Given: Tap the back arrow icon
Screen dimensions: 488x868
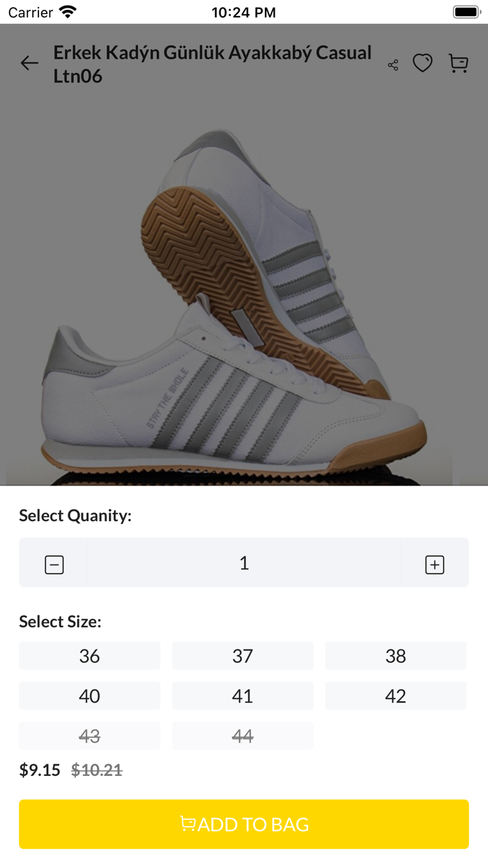Looking at the screenshot, I should (29, 63).
